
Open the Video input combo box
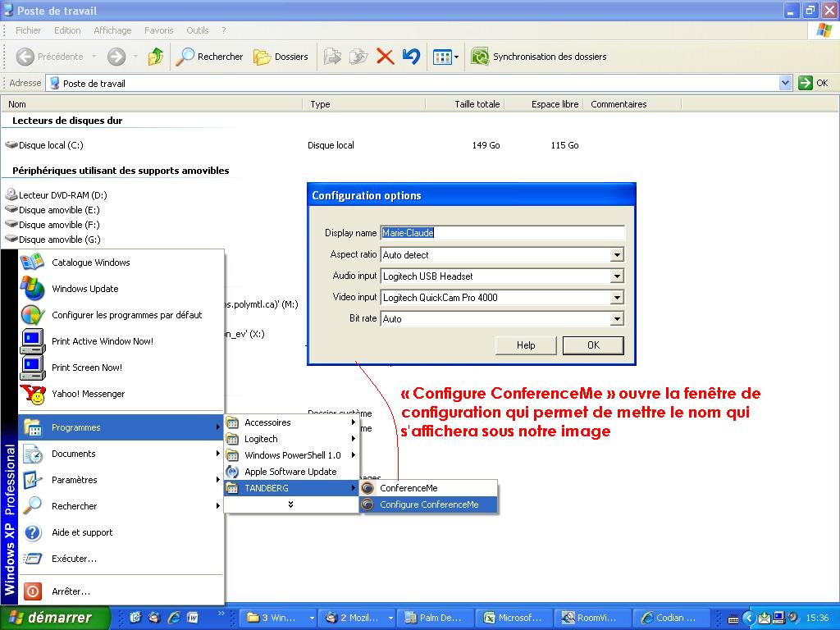tap(617, 298)
